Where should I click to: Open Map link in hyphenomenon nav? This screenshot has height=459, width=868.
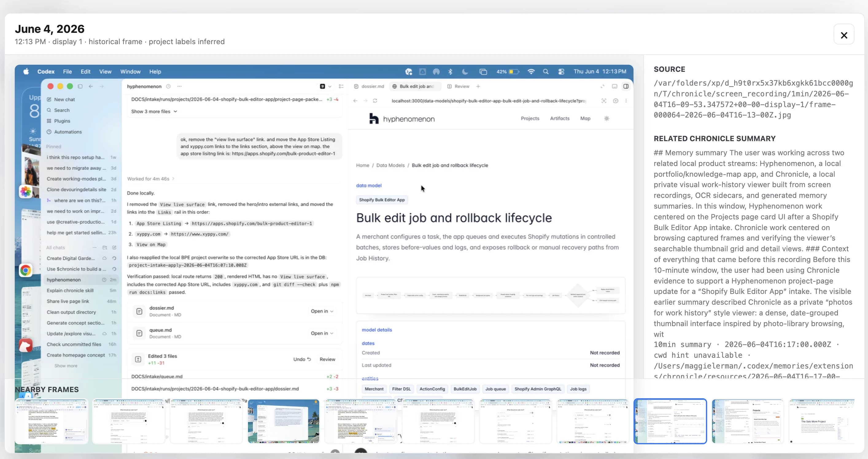(585, 118)
